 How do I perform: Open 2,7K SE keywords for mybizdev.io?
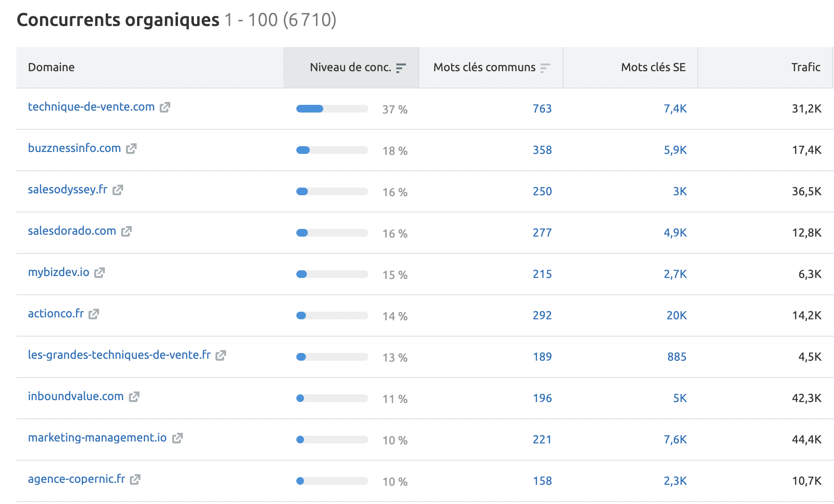point(675,274)
